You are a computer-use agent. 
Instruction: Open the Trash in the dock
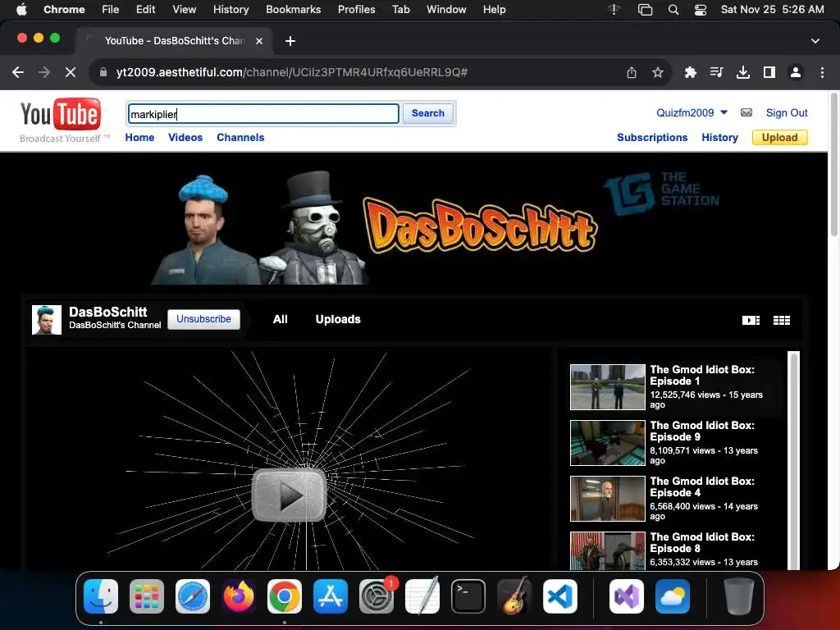pyautogui.click(x=739, y=596)
